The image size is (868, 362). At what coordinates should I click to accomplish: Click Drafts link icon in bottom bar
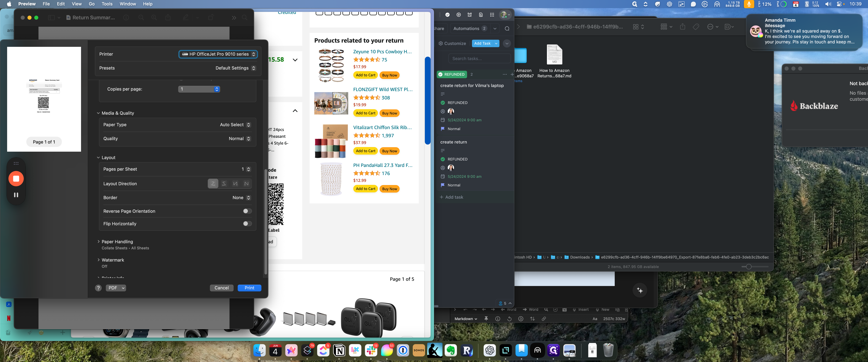tap(544, 319)
